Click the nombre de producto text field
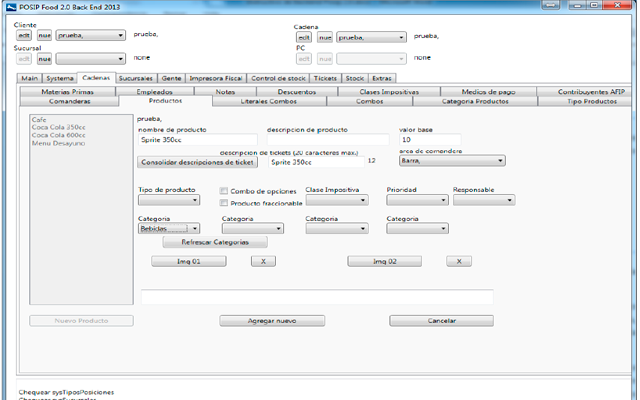Screen dimensions: 640x400 (196, 140)
